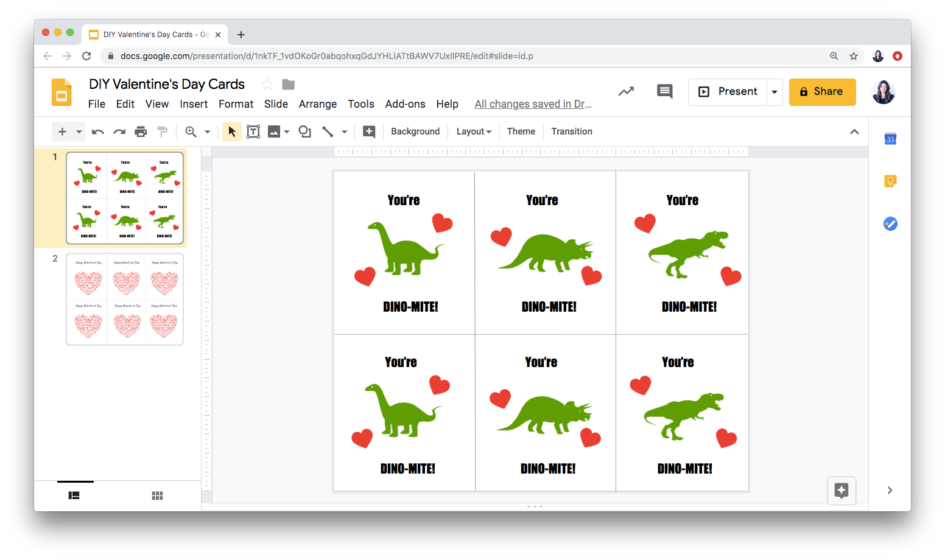945x560 pixels.
Task: Redo the last action
Action: click(x=119, y=131)
